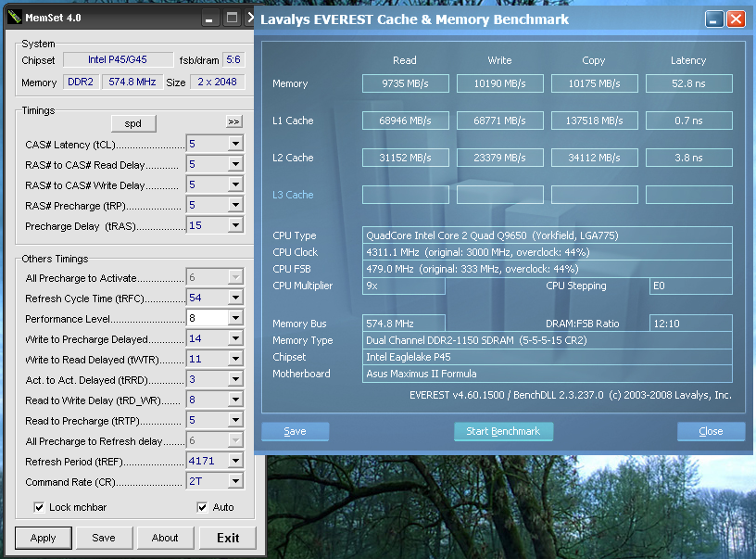Open the CAS# Latency (tCL) dropdown
The height and width of the screenshot is (559, 756).
tap(235, 144)
